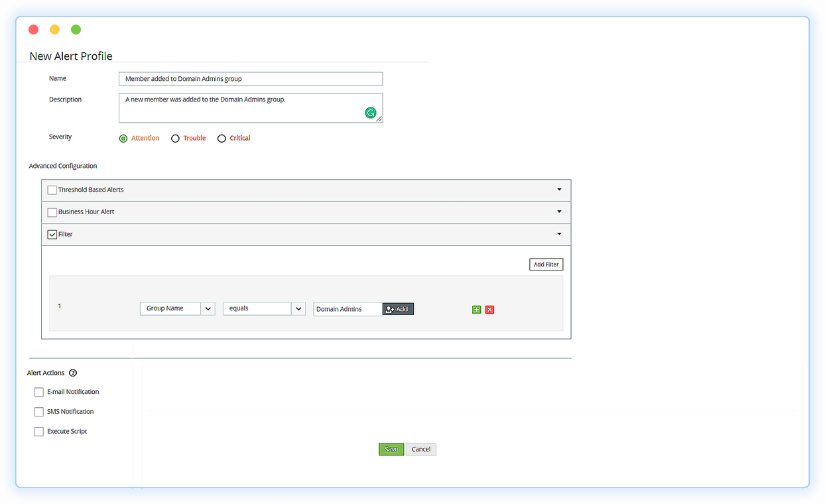Click the Save button
The height and width of the screenshot is (504, 825).
(391, 449)
